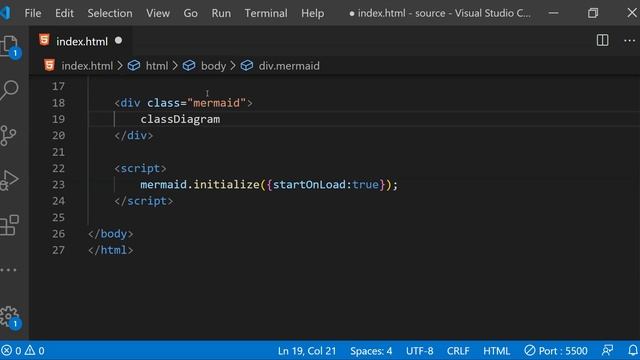The height and width of the screenshot is (360, 640).
Task: Click Ln 19, Col 21 to go to line
Action: coord(307,351)
